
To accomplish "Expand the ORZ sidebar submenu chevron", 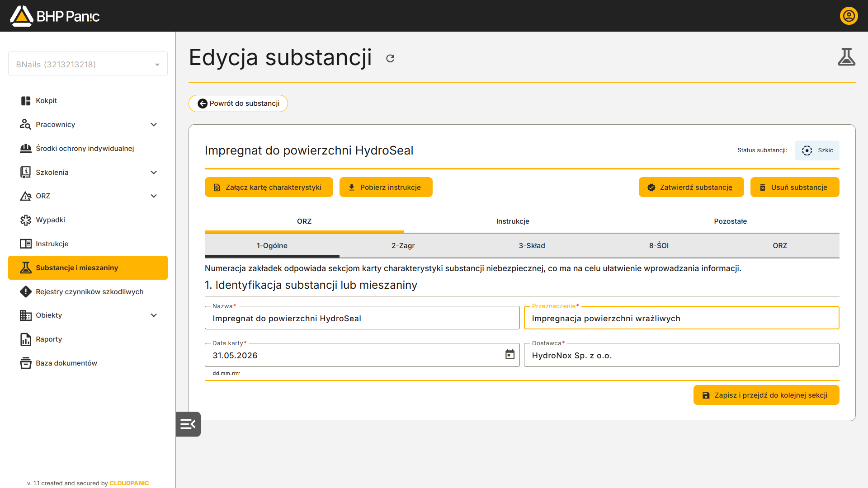I will tap(154, 196).
